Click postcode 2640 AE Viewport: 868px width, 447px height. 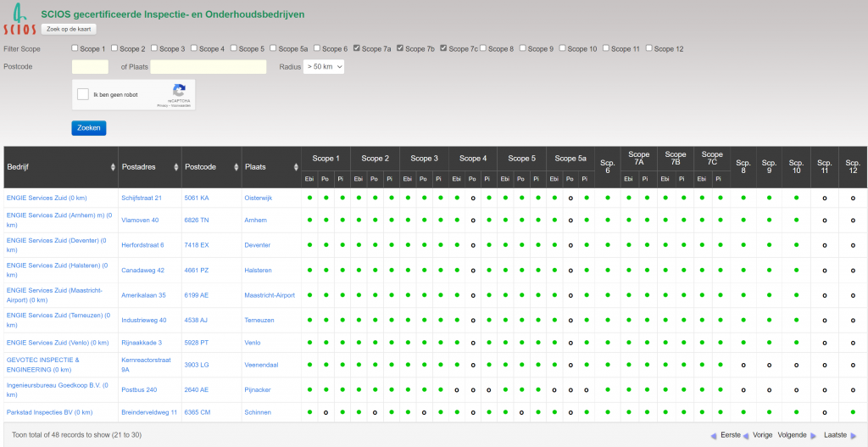coord(197,389)
